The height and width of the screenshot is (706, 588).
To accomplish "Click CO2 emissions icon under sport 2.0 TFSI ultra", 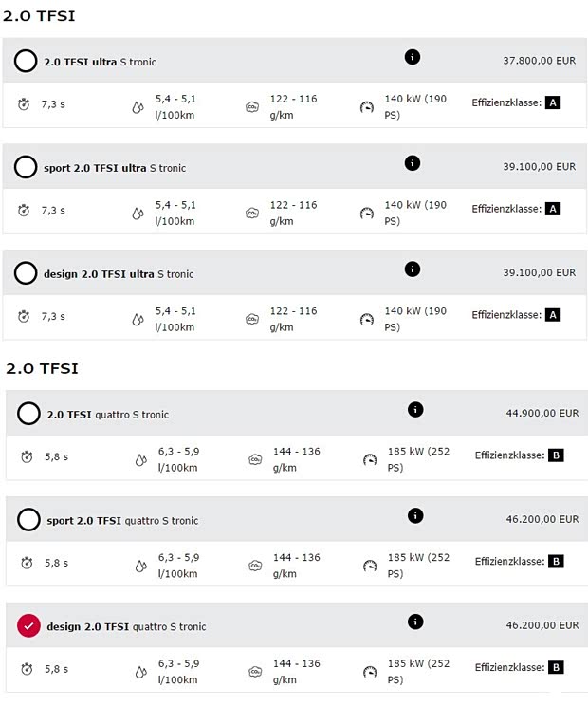I will pyautogui.click(x=252, y=214).
